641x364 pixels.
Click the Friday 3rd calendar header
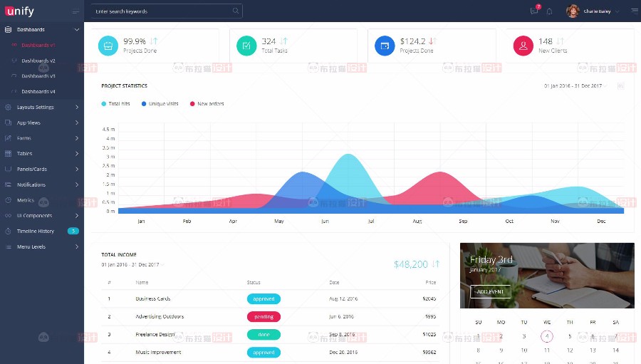point(491,260)
